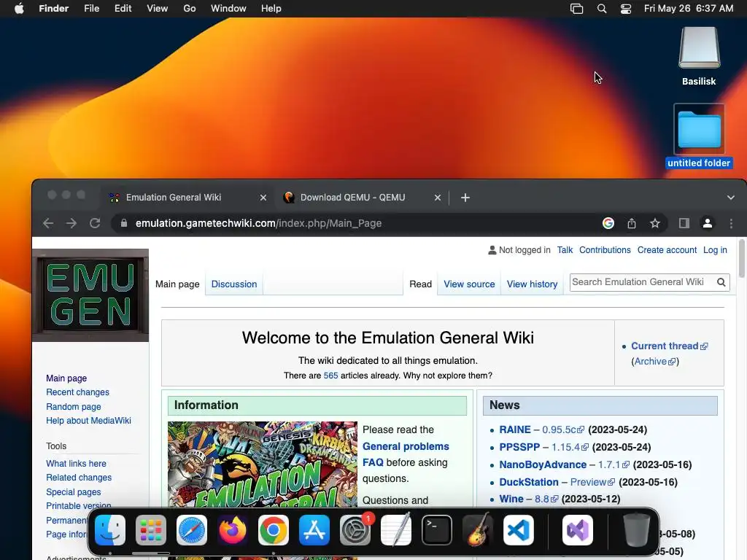
Task: Open the Edit menu
Action: (123, 9)
